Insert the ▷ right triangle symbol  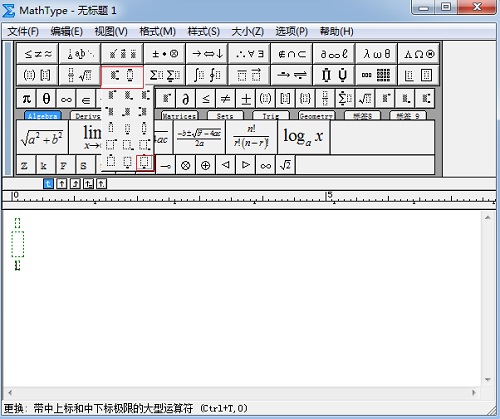tap(246, 165)
